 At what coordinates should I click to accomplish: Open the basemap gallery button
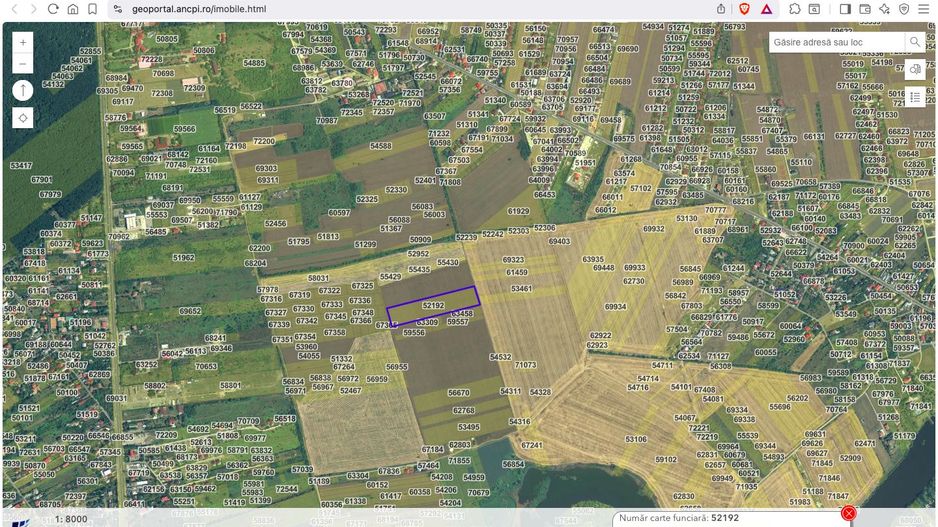click(x=914, y=70)
